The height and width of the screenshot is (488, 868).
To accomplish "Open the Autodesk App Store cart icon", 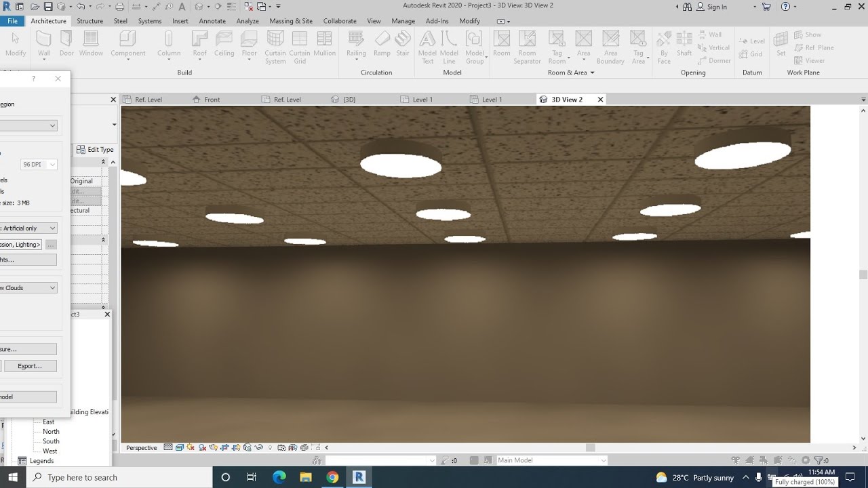I will [766, 7].
